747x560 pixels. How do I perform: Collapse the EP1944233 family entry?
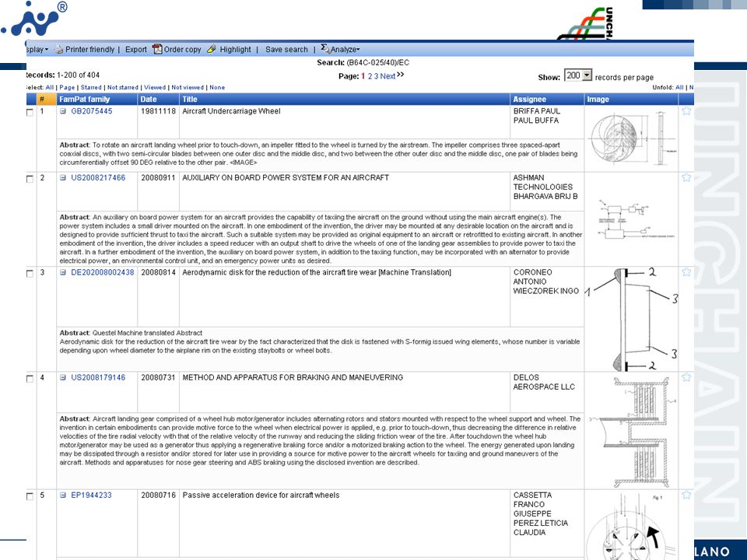(x=63, y=495)
